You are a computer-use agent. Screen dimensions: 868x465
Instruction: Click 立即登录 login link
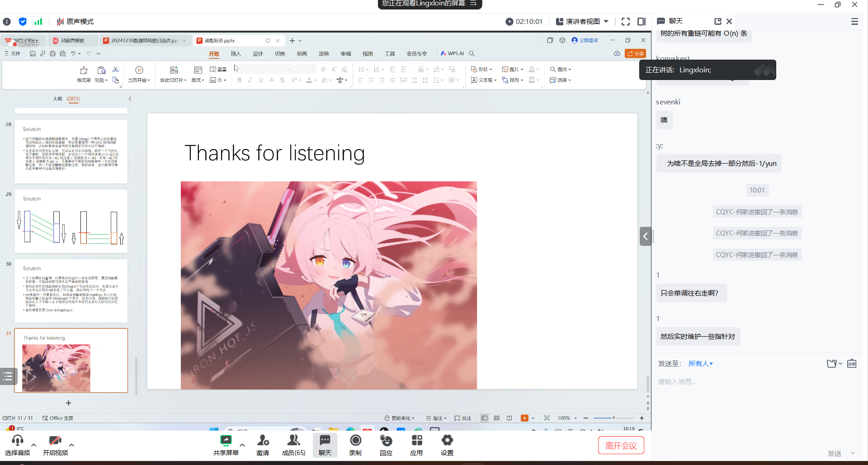pyautogui.click(x=585, y=40)
